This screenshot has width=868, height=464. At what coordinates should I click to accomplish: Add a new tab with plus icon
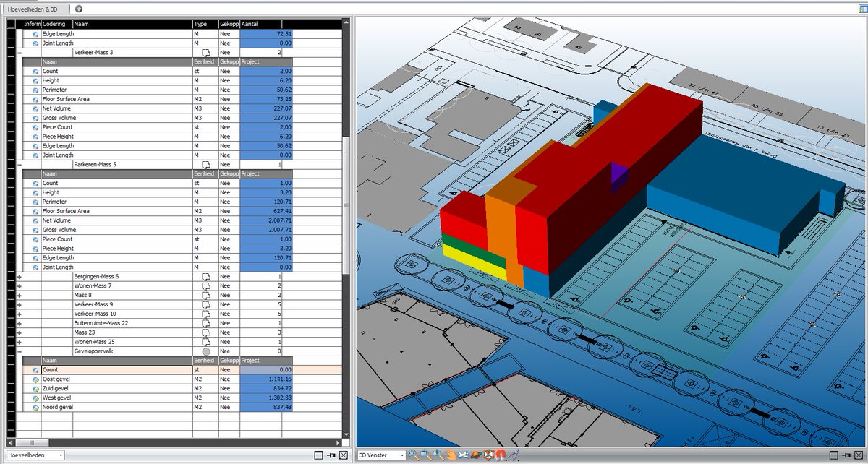(78, 9)
